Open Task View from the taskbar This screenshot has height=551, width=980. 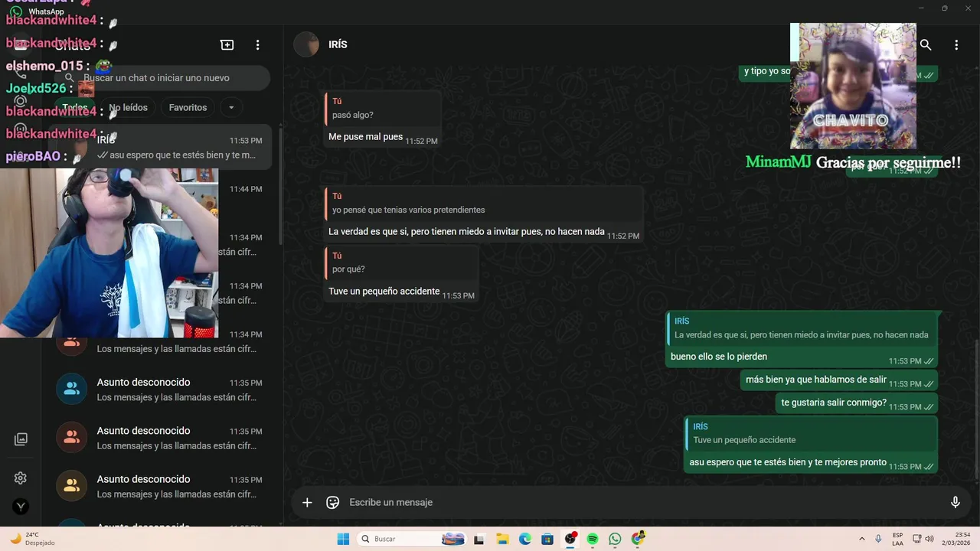(479, 539)
